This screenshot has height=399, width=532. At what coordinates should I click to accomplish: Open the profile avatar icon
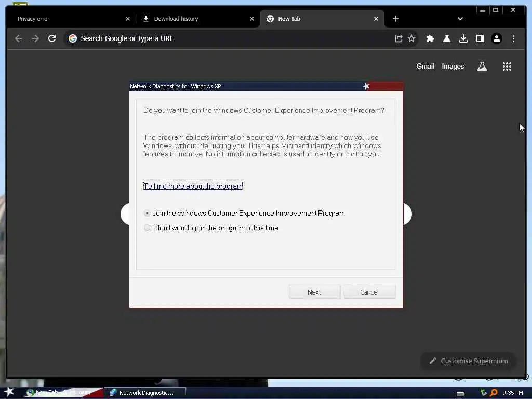497,38
